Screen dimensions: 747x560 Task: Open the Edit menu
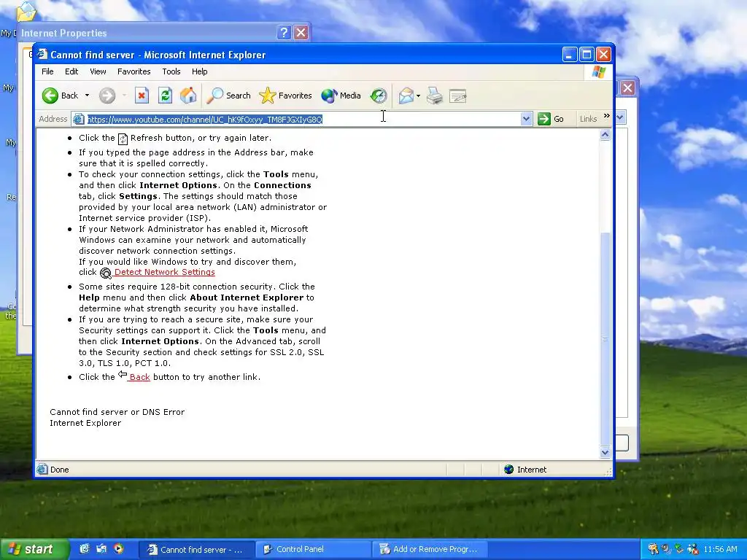click(71, 71)
